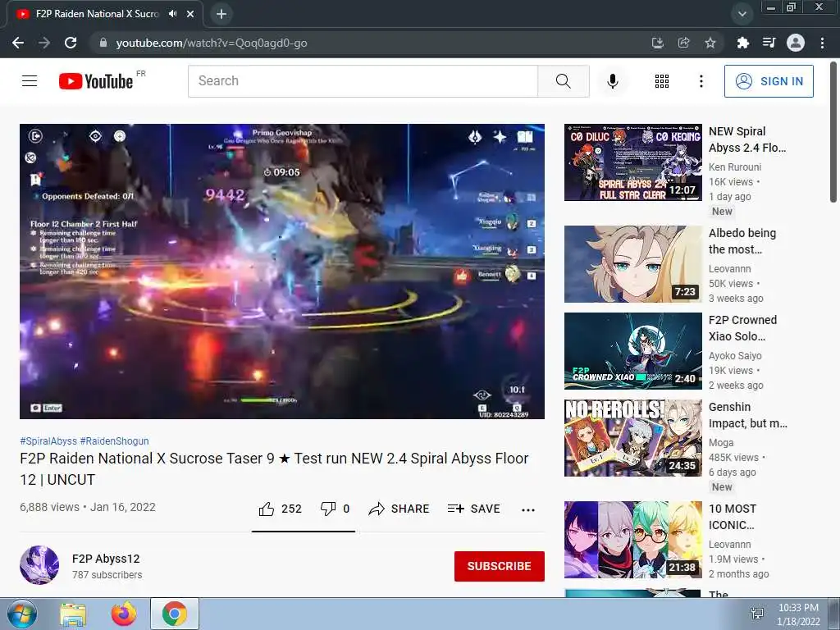The image size is (840, 630).
Task: Open more actions ellipsis below the video
Action: point(527,509)
